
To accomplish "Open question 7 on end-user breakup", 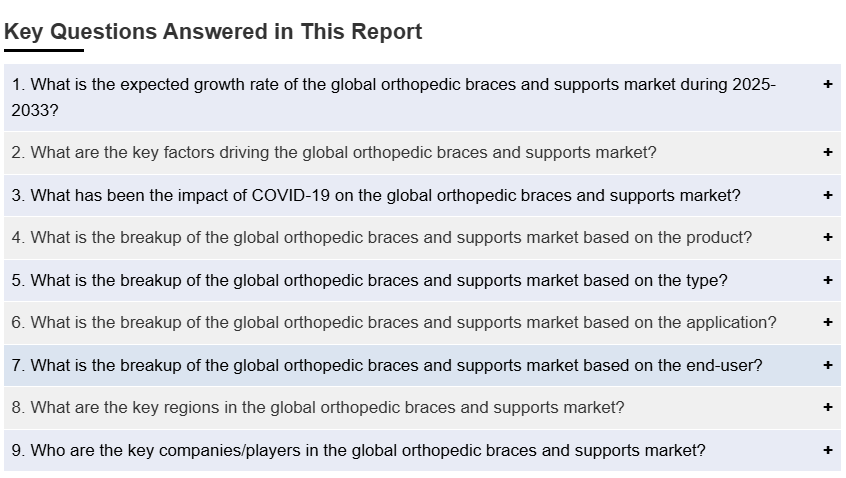I will tap(387, 366).
